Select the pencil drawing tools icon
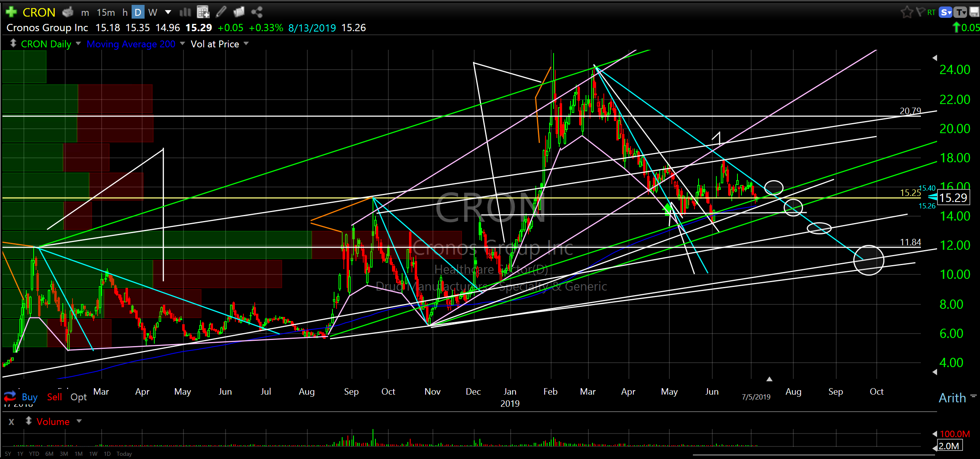 point(221,12)
